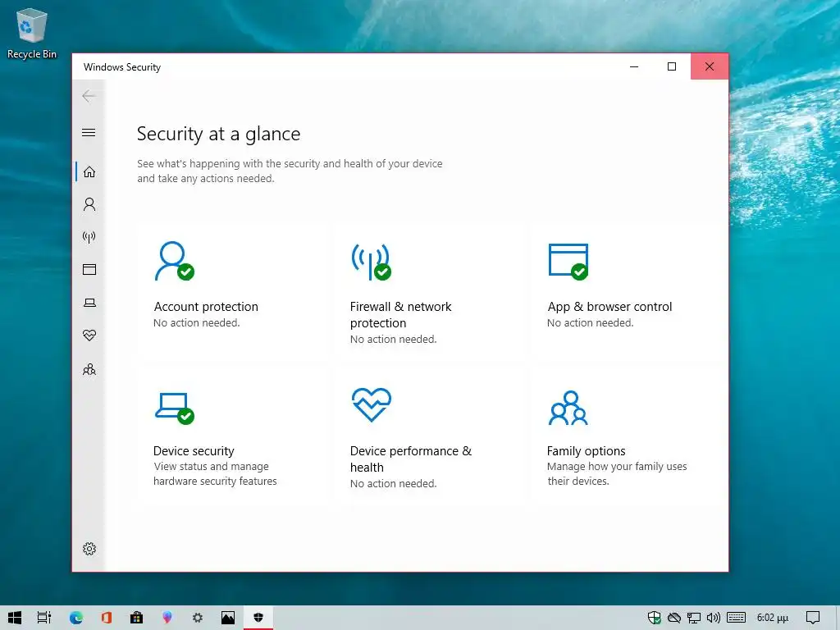The width and height of the screenshot is (840, 630).
Task: Open Firewall & network protection title
Action: tap(400, 314)
